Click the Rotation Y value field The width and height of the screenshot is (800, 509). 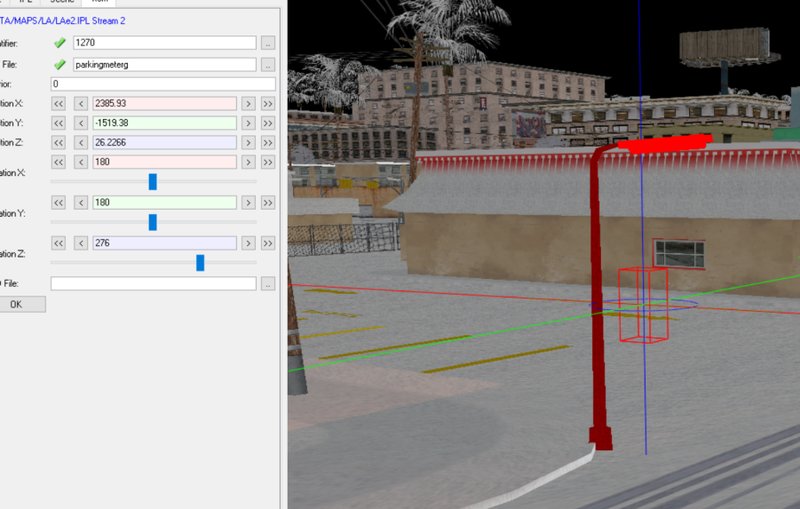164,202
